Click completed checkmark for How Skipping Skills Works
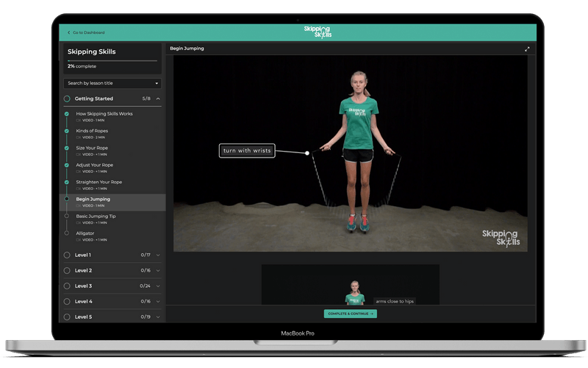 click(66, 114)
